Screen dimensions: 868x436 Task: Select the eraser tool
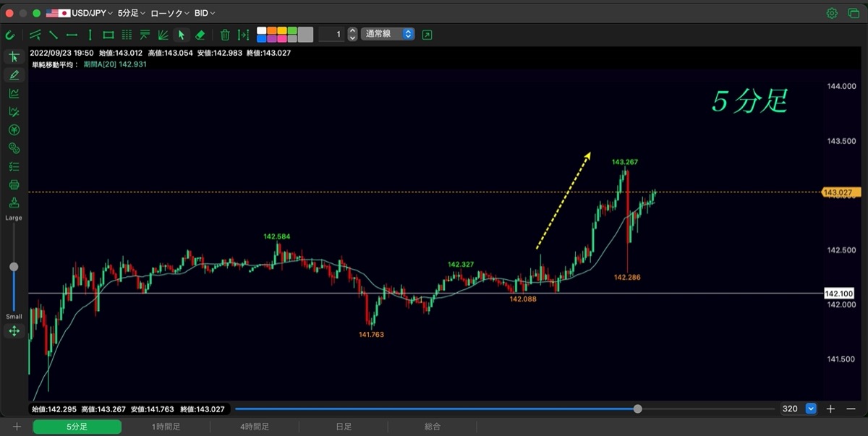click(200, 34)
